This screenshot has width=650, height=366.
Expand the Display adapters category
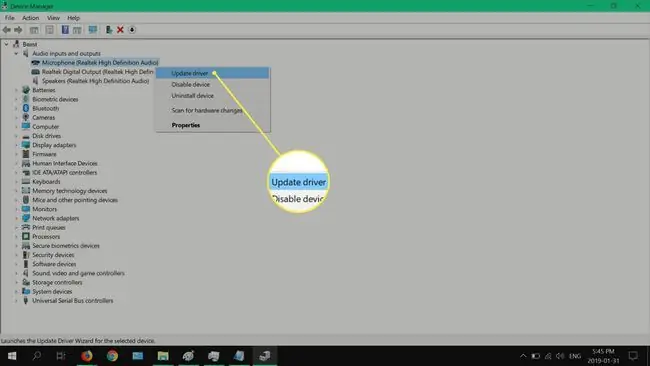coord(16,145)
